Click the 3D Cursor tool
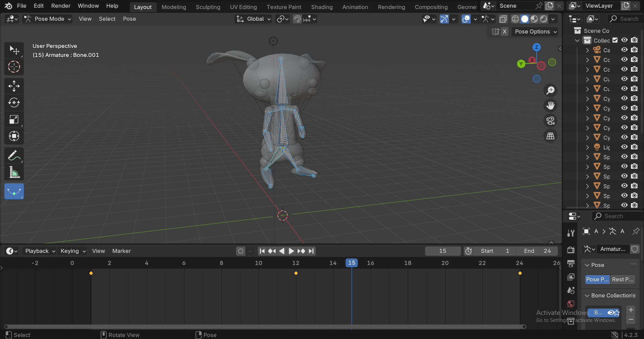Viewport: 644px width, 339px height. 14,67
